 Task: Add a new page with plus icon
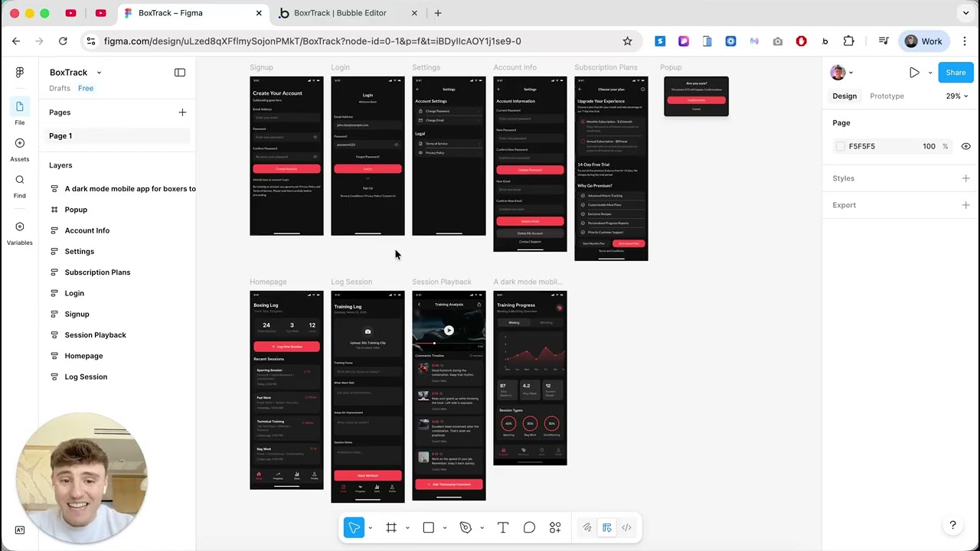[182, 112]
